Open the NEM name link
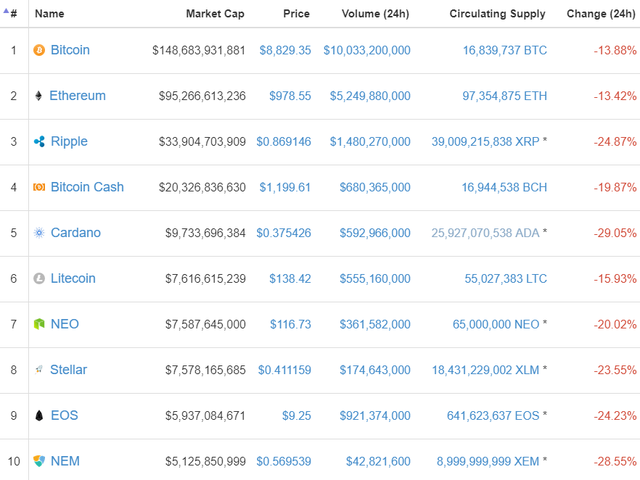 click(x=65, y=461)
